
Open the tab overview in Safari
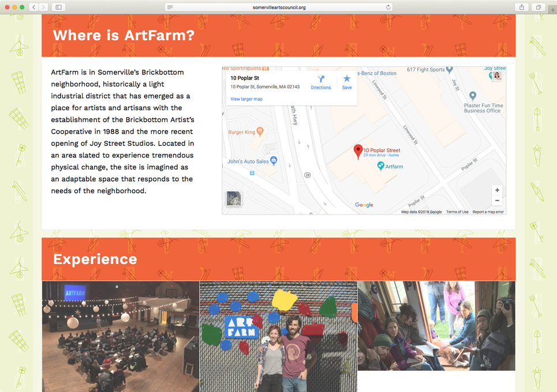(537, 7)
